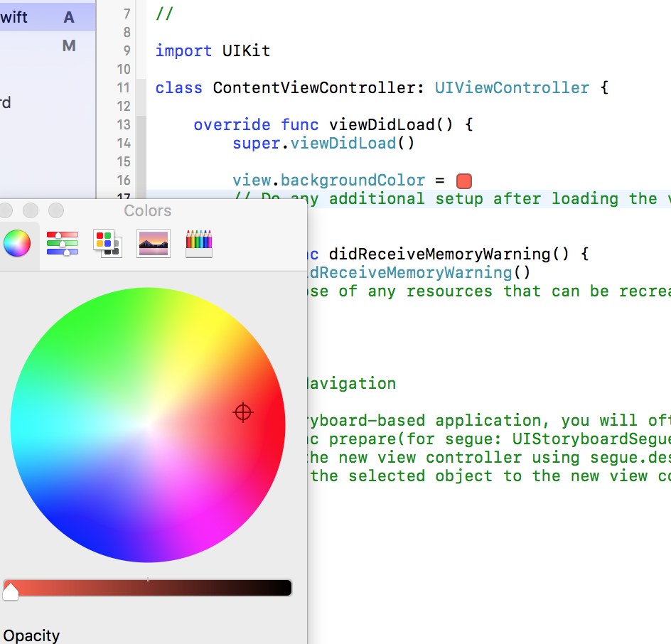Click the 'class' keyword
Image resolution: width=671 pixels, height=644 pixels.
178,87
